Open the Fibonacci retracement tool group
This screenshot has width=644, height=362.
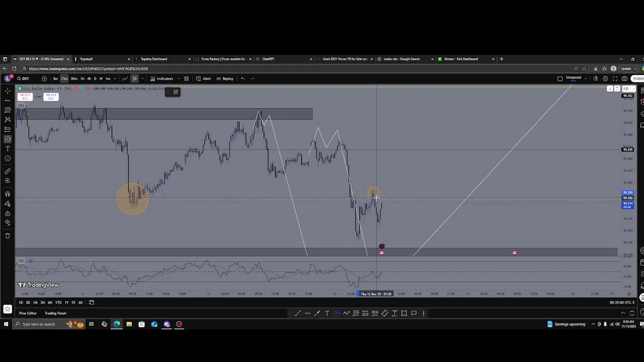(x=8, y=110)
